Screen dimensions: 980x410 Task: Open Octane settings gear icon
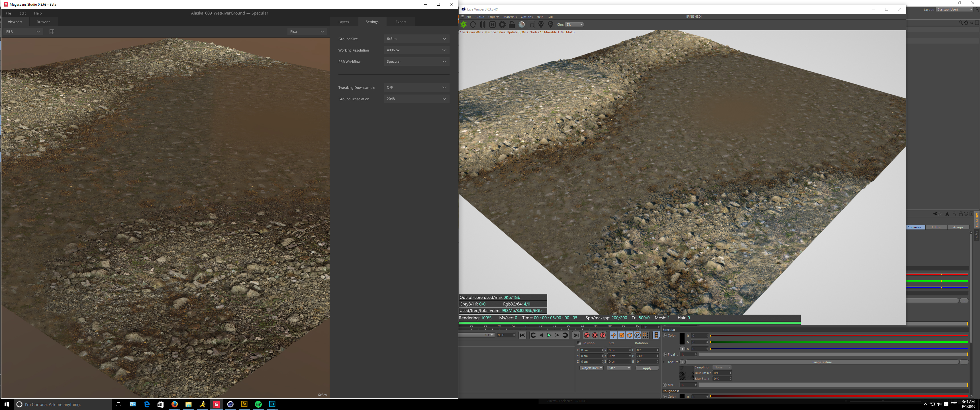502,24
